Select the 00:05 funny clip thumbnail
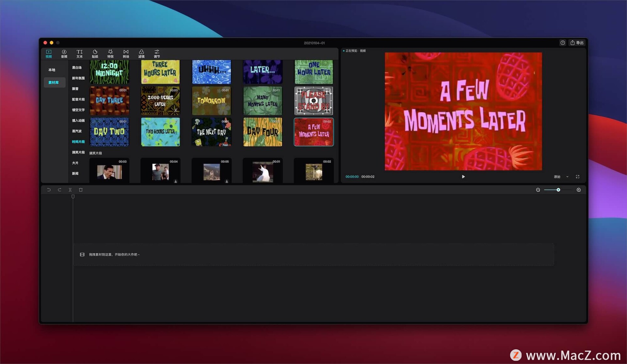 click(212, 171)
